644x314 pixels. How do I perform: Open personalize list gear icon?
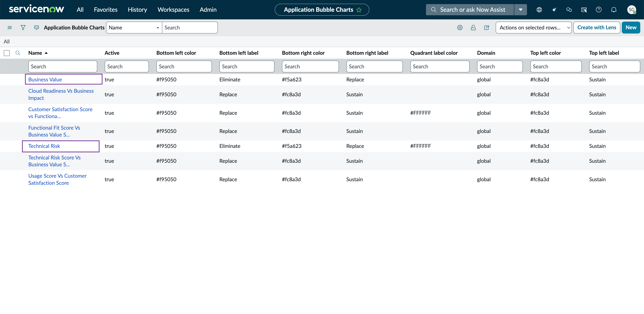click(x=460, y=28)
